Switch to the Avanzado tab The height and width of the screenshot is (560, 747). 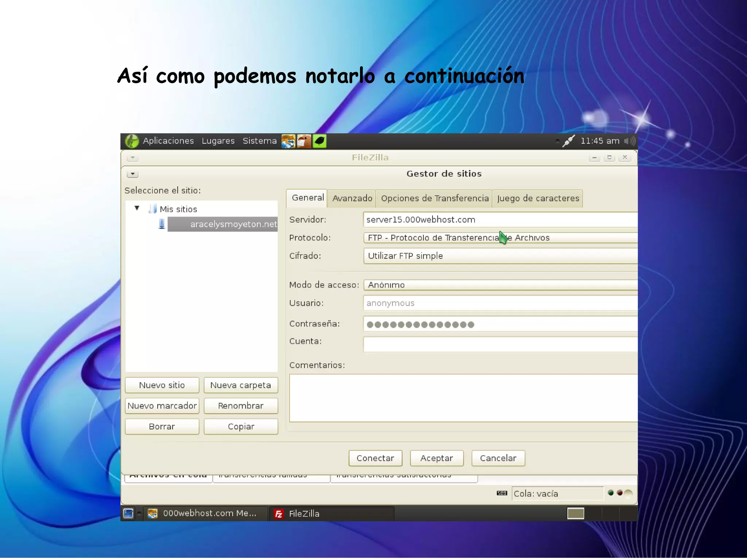[x=352, y=198]
